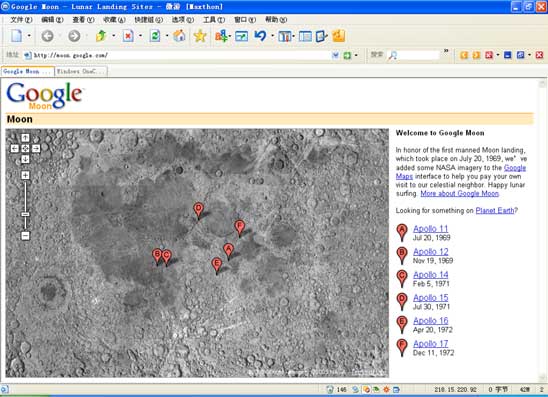Open dropdown arrow next to New Page icon

pos(29,36)
